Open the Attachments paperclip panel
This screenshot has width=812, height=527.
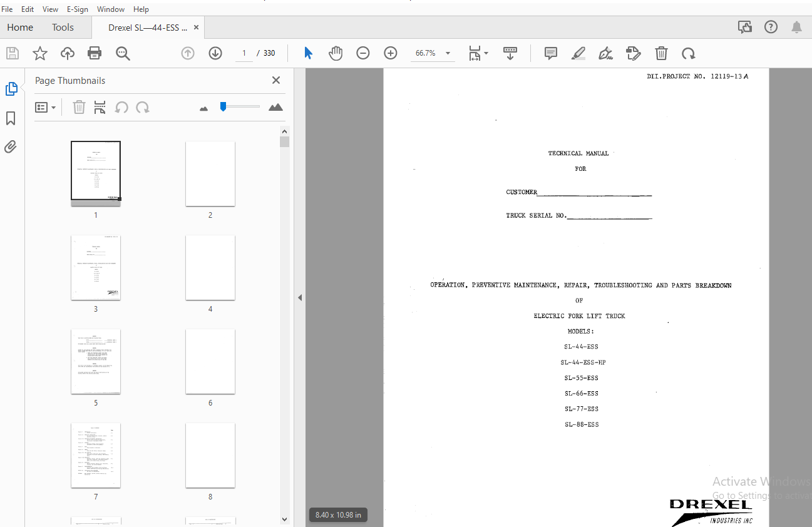(11, 147)
